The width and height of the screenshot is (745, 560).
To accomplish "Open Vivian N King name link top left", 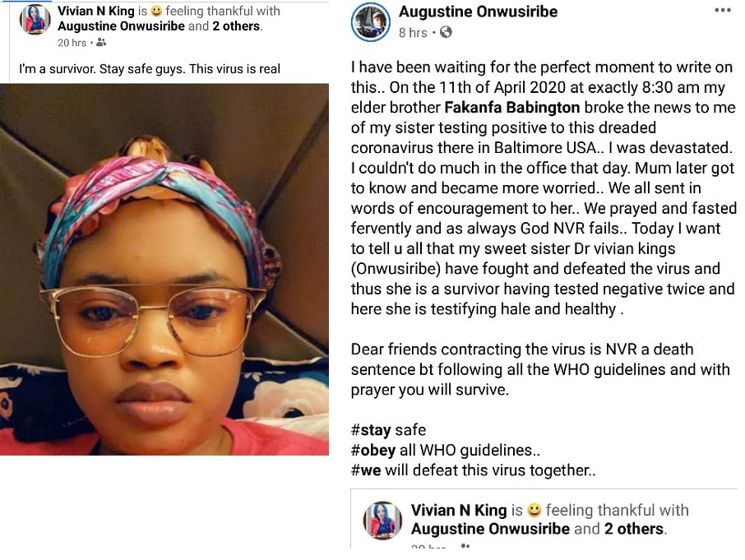I will (96, 11).
